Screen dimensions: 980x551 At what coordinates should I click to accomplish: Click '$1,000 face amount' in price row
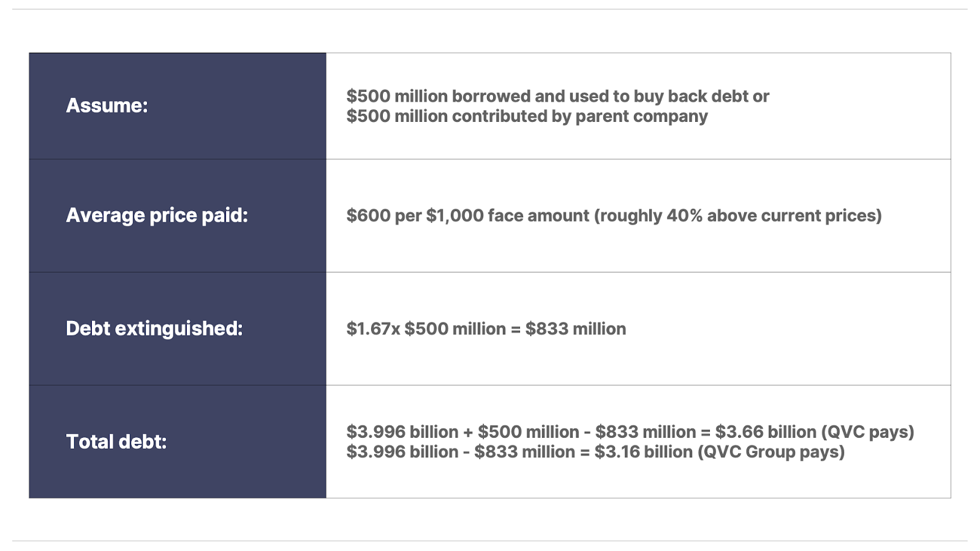[x=508, y=216]
